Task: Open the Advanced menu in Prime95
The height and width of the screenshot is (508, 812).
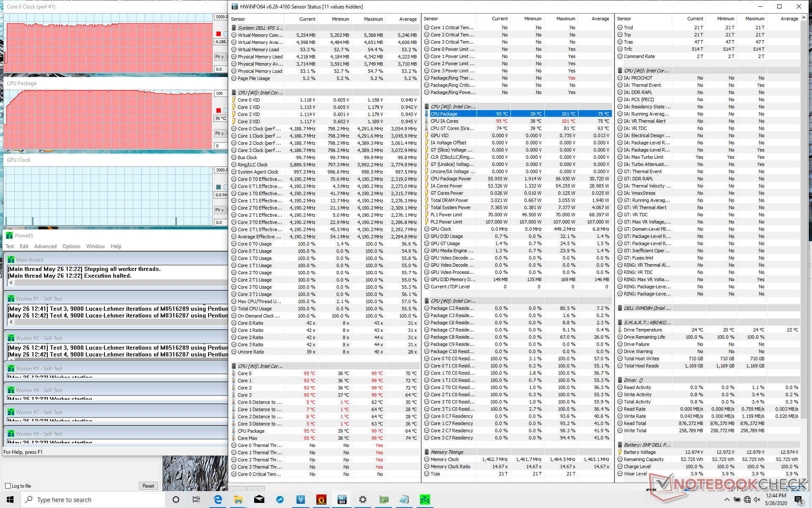Action: [45, 246]
